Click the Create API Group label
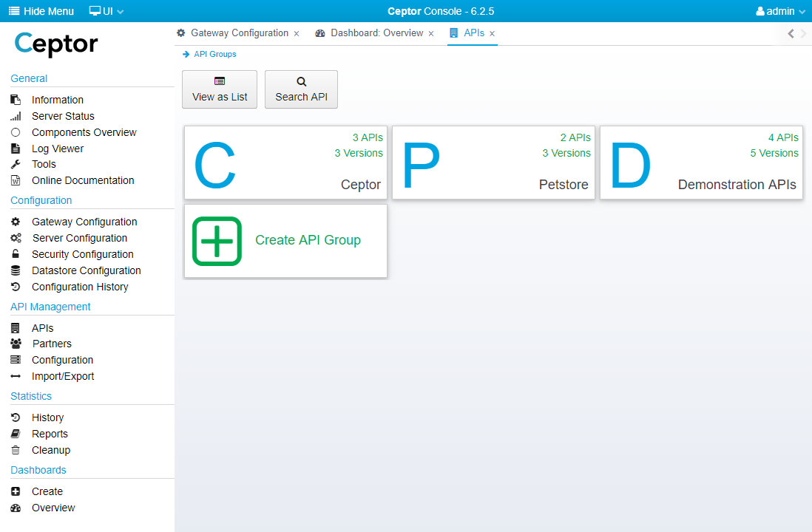This screenshot has width=812, height=532. click(308, 240)
